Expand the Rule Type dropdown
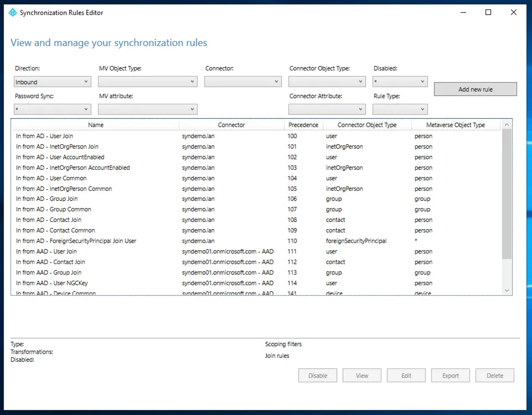 pos(400,109)
